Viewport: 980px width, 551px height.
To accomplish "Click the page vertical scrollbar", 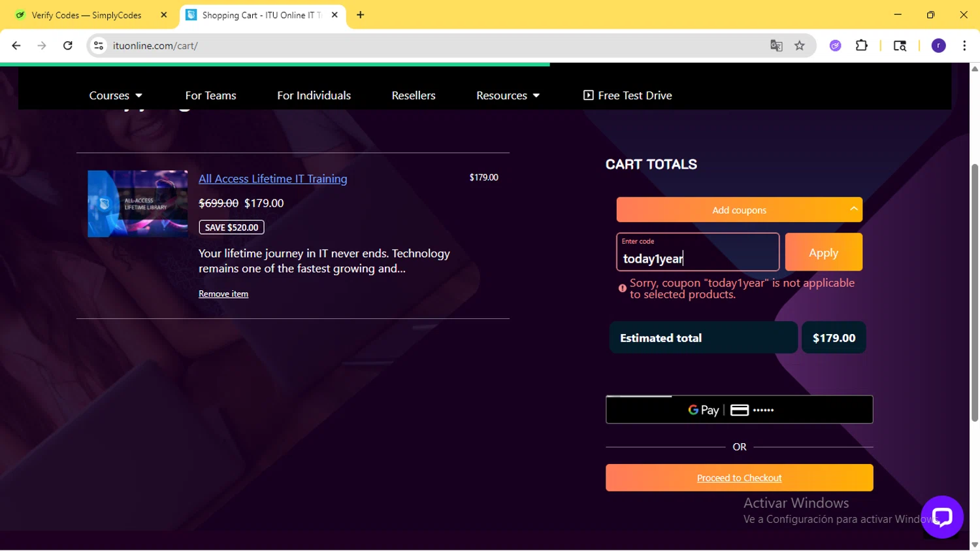I will click(975, 292).
